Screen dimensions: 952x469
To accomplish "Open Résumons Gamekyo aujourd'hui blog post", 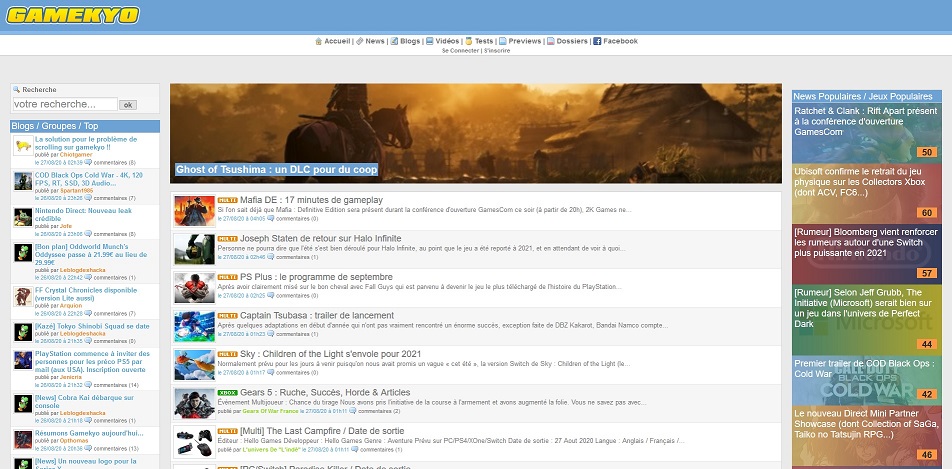I will click(x=89, y=433).
